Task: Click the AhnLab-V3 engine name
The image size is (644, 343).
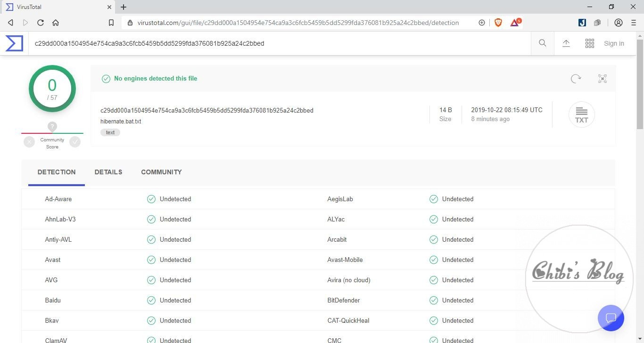Action: tap(60, 219)
